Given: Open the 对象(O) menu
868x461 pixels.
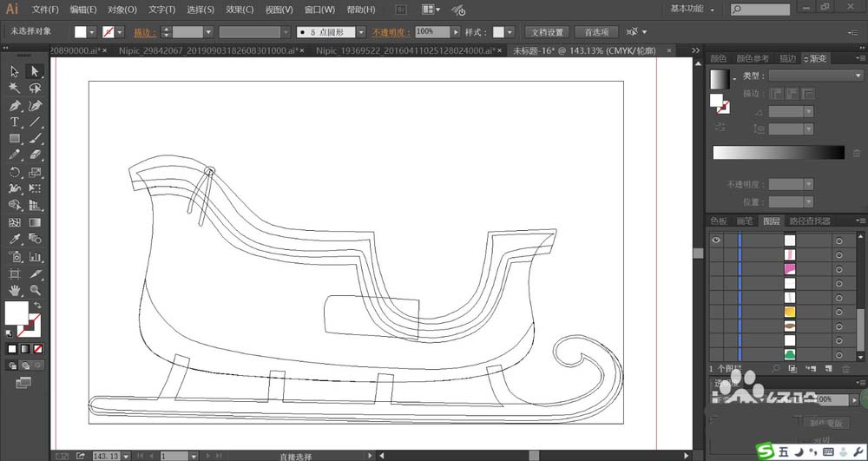Looking at the screenshot, I should 122,10.
